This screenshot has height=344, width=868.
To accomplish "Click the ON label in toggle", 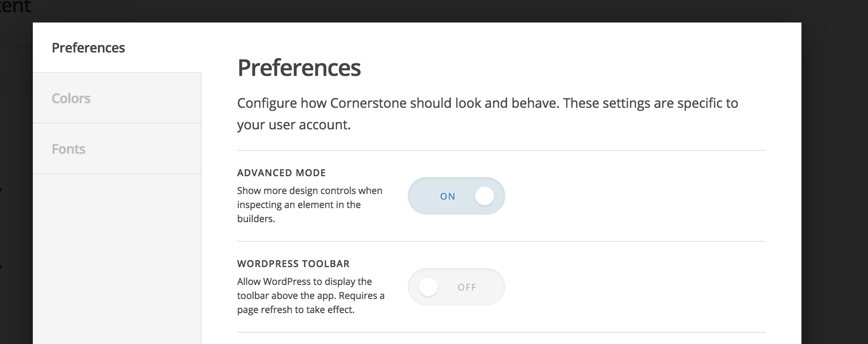I will 448,196.
